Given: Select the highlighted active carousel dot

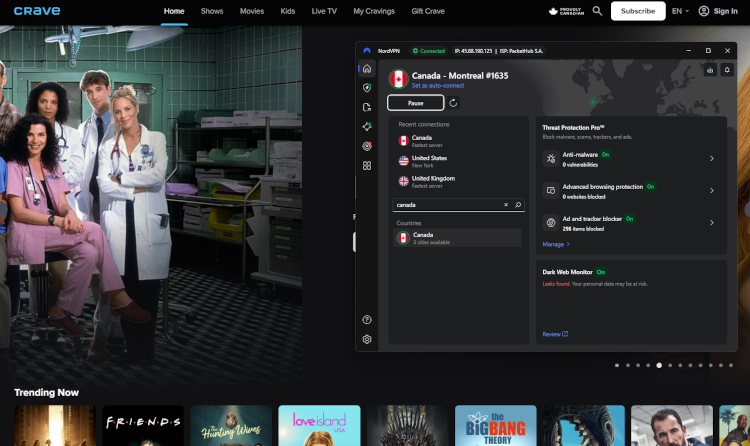Looking at the screenshot, I should [x=659, y=365].
